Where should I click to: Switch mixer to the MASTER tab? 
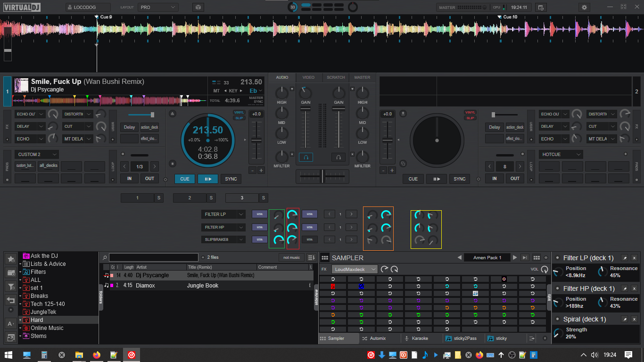pyautogui.click(x=362, y=77)
